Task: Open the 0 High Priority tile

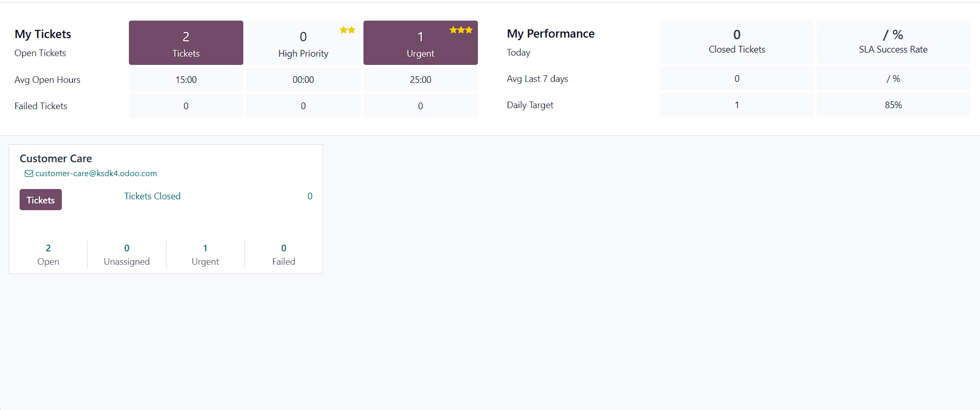Action: (x=303, y=43)
